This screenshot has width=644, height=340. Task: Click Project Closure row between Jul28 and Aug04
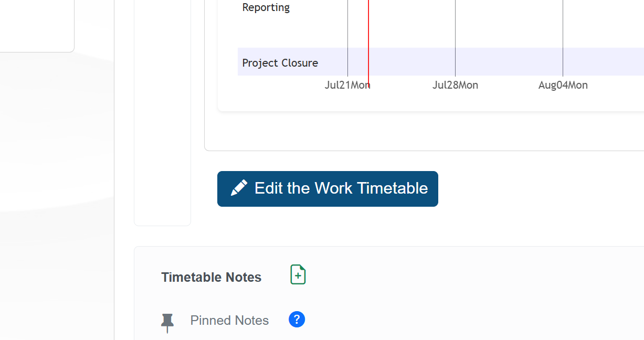[x=509, y=62]
